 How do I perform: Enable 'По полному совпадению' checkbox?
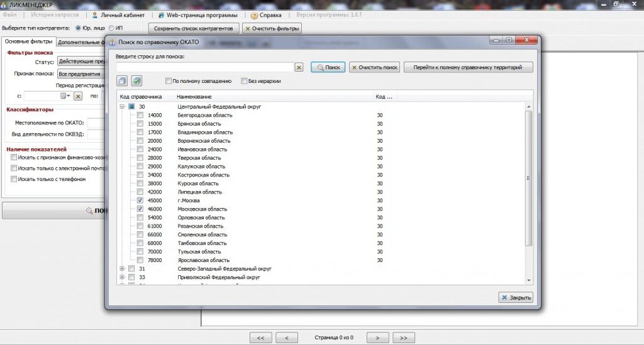pos(169,81)
